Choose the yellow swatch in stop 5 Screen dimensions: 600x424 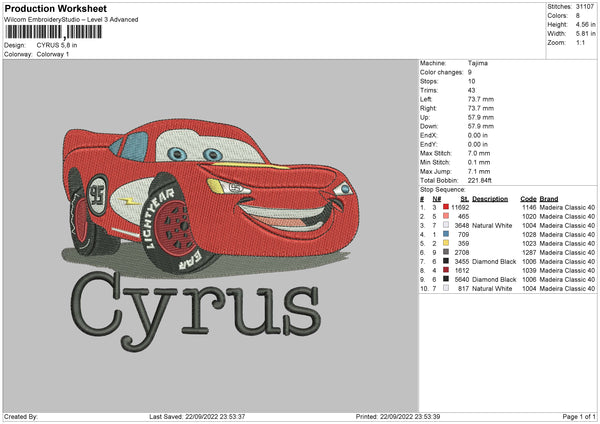tap(446, 242)
